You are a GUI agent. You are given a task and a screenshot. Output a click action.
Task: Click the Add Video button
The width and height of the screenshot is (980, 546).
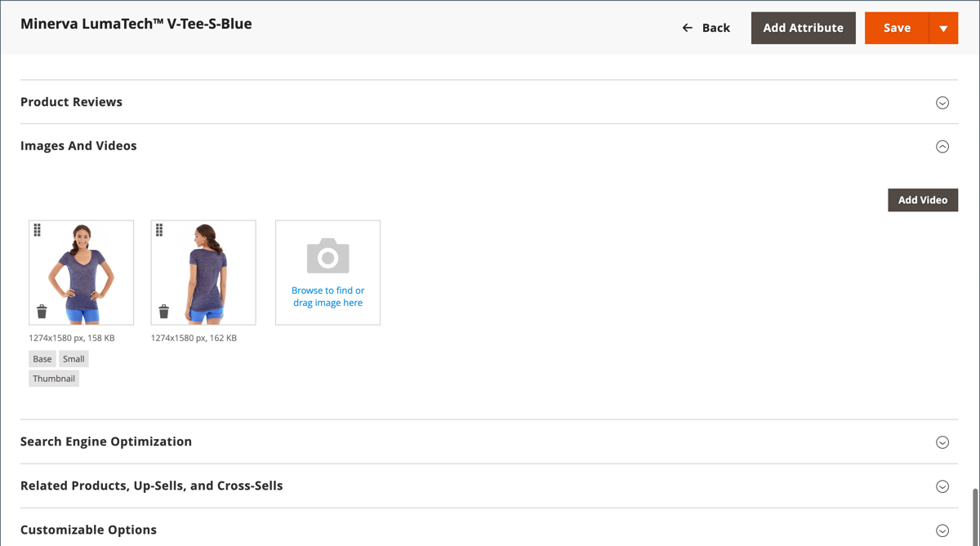click(x=923, y=199)
